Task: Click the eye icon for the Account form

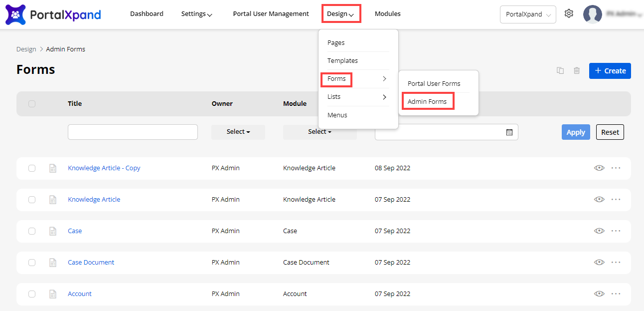Action: (x=599, y=294)
